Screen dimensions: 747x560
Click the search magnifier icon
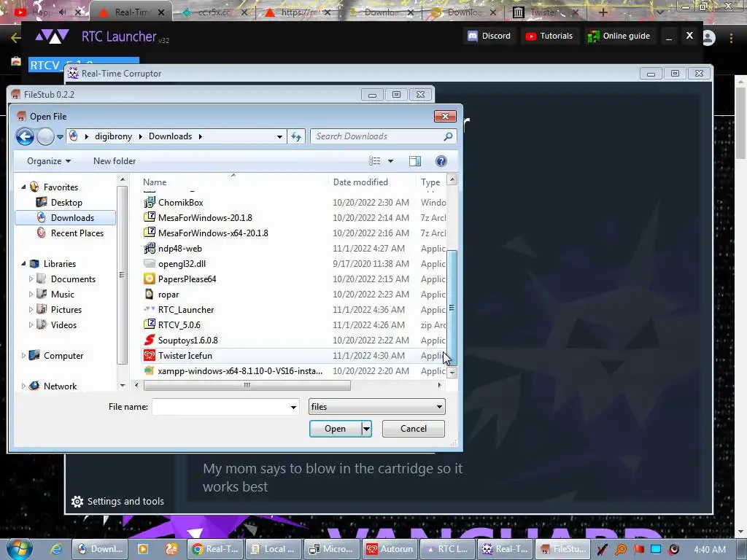449,136
